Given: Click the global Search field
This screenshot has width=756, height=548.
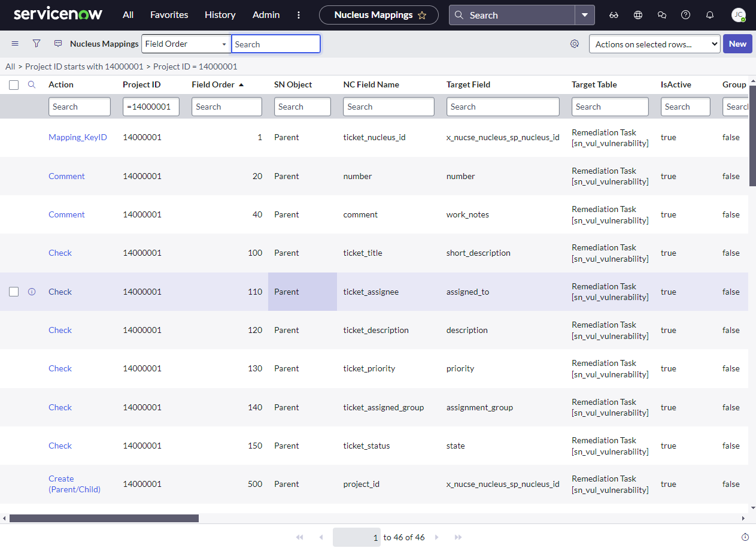Looking at the screenshot, I should pyautogui.click(x=512, y=15).
